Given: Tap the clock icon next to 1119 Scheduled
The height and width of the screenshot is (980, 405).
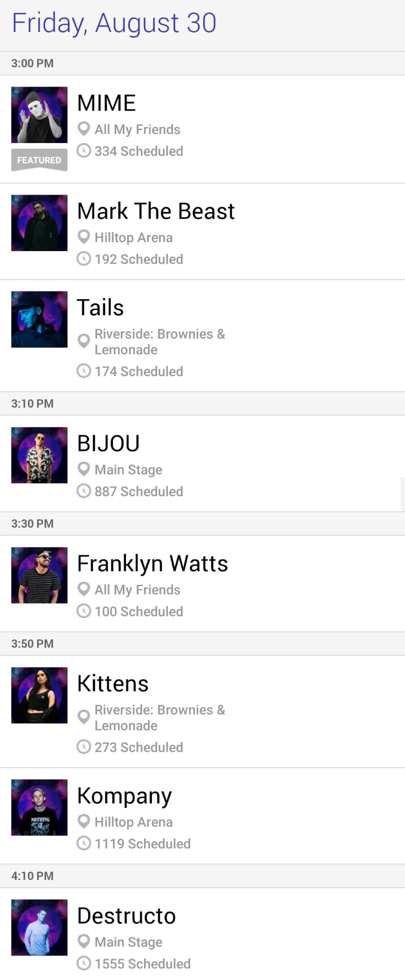Looking at the screenshot, I should [83, 843].
